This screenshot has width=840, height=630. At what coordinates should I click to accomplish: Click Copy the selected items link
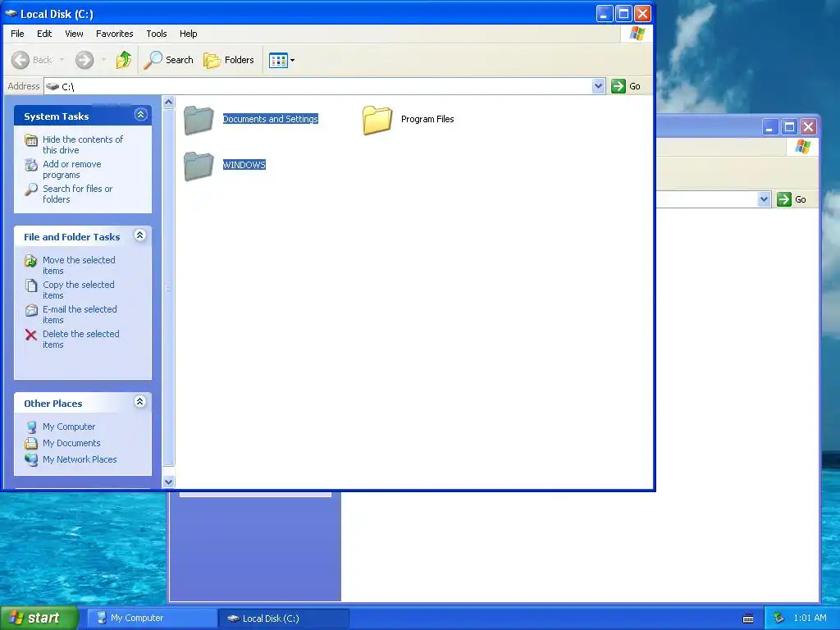tap(78, 290)
